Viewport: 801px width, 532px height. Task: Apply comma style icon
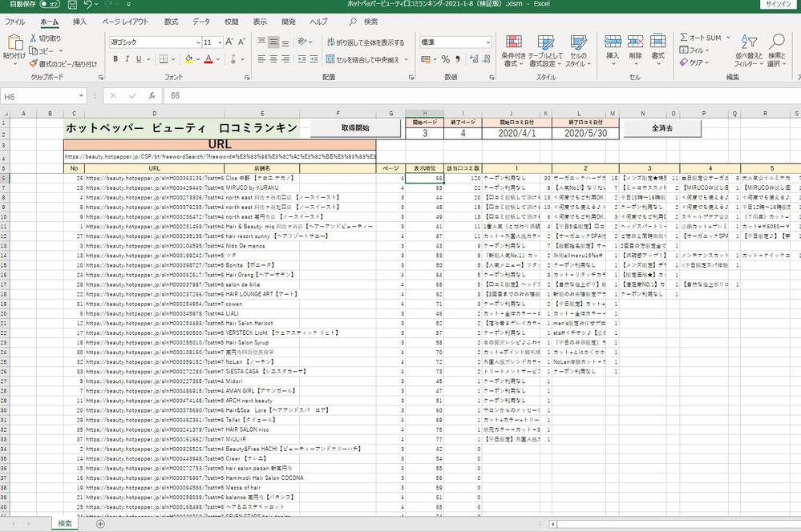458,59
